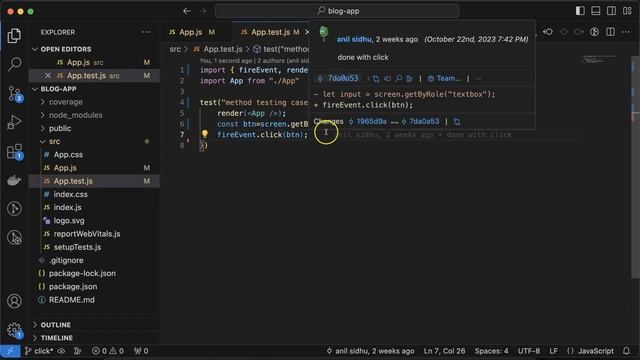Click anil sidhu author link in hover
Image resolution: width=640 pixels, height=360 pixels.
(x=354, y=39)
